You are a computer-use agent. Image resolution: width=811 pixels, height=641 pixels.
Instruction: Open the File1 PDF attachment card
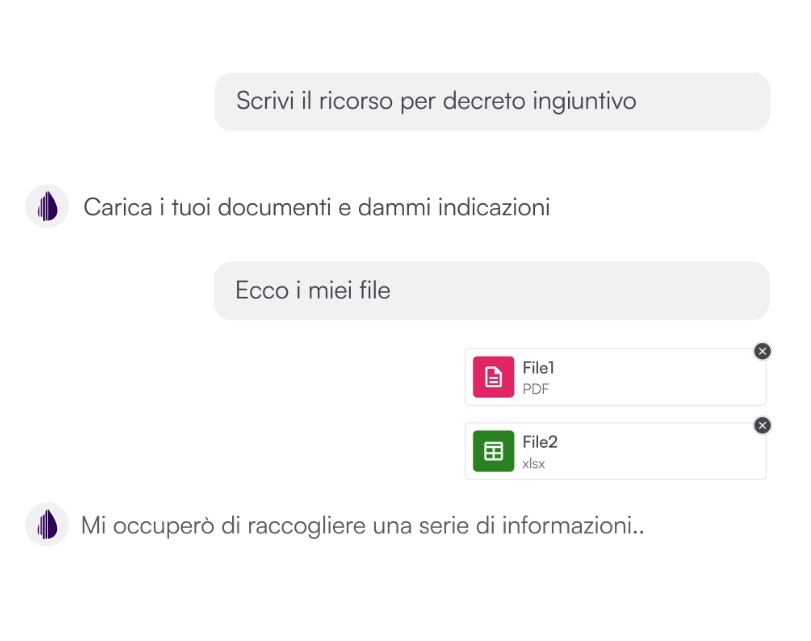tap(615, 377)
